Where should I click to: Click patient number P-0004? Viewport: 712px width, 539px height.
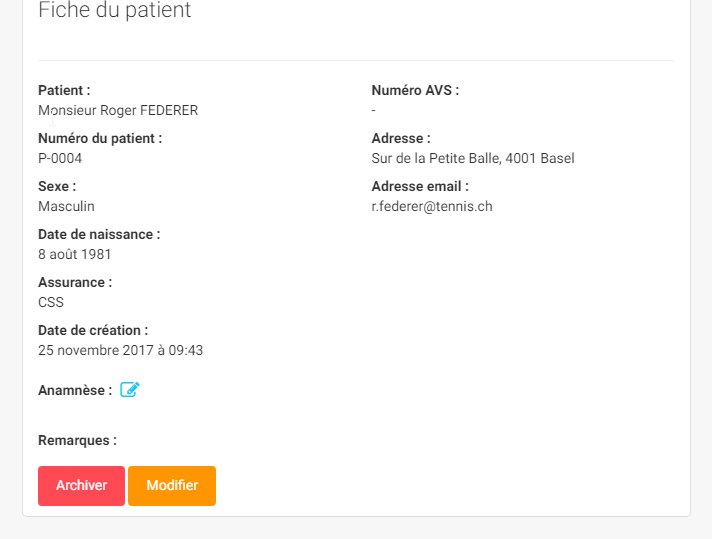click(60, 158)
